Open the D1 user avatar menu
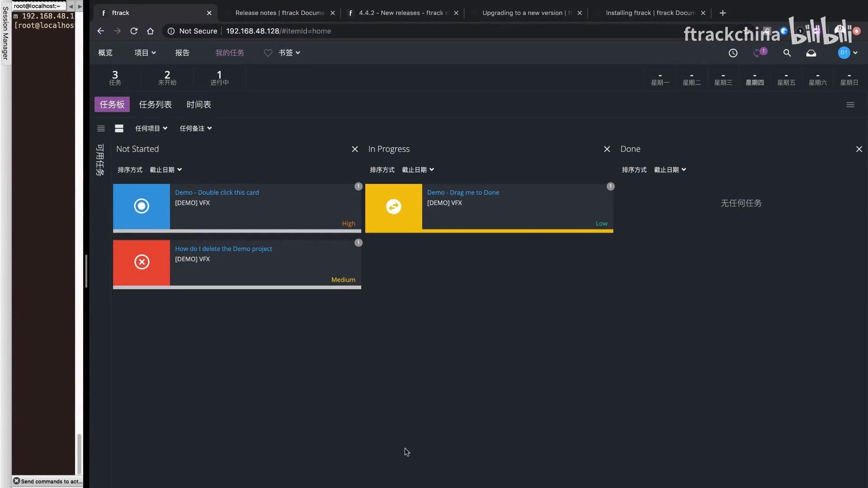Image resolution: width=868 pixels, height=488 pixels. (x=848, y=53)
